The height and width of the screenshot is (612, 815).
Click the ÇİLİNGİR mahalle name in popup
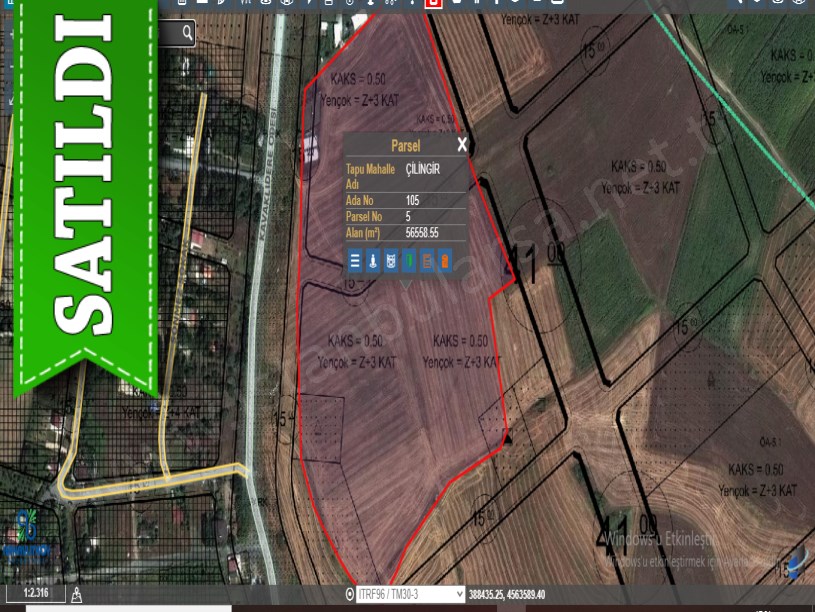coord(423,169)
